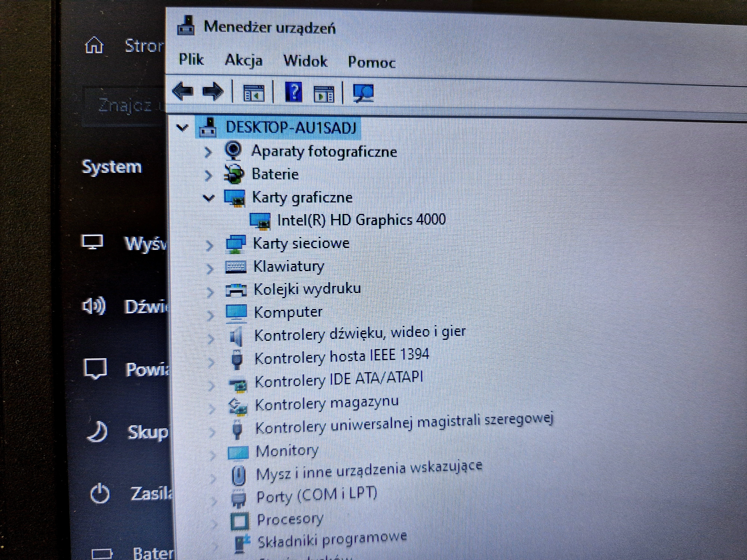The width and height of the screenshot is (747, 560).
Task: Collapse the DESKTOP-AU1SADJ root node
Action: click(182, 128)
